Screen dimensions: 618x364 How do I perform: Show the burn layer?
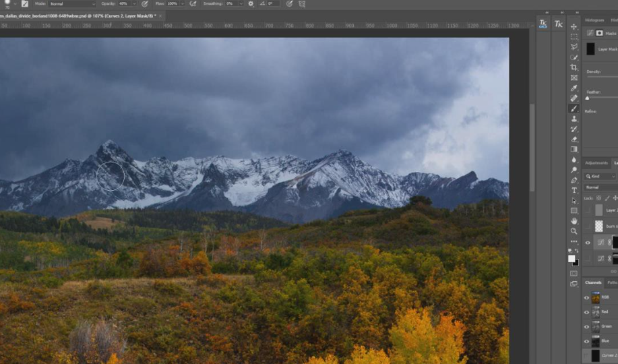[x=588, y=226]
